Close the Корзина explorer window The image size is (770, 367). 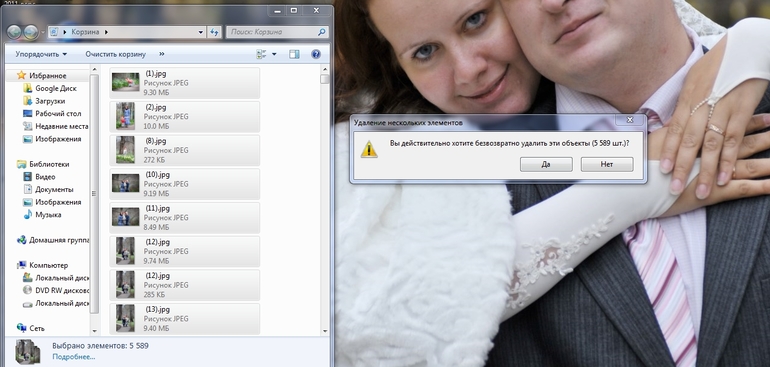[316, 10]
